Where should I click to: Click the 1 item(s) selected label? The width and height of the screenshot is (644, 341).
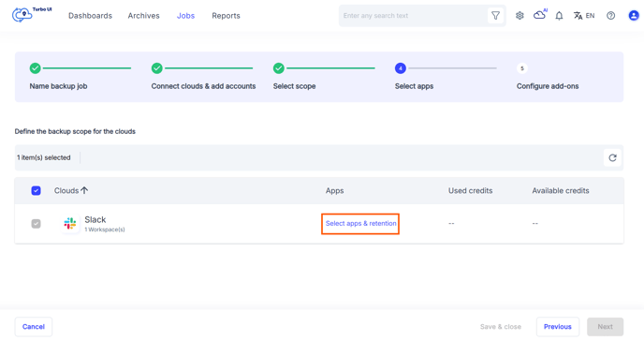click(x=44, y=157)
